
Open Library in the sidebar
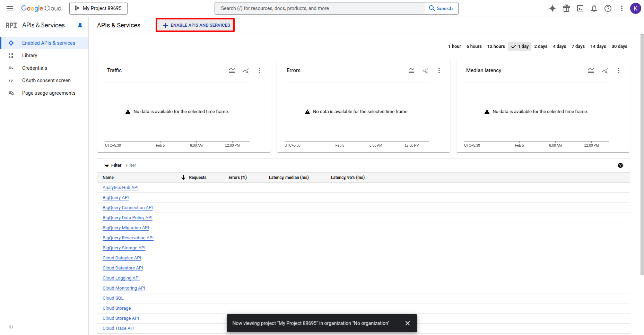point(44,55)
